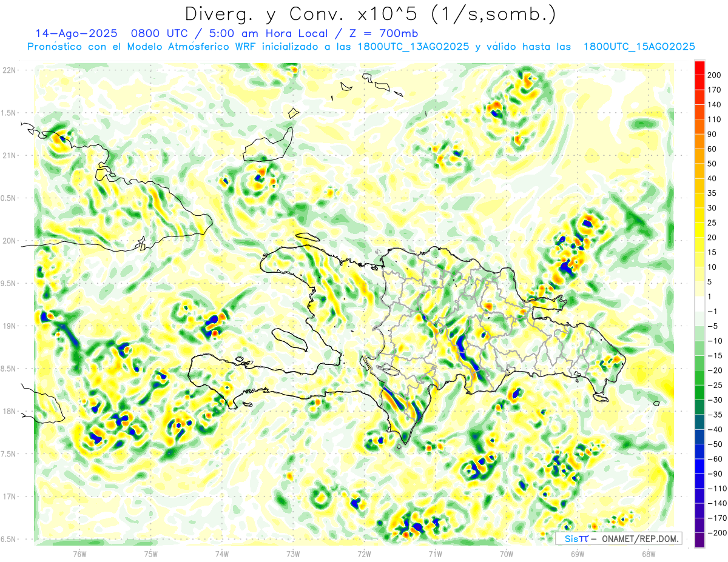Viewport: 728px width, 562px height.
Task: Click the latitude label '0.5N'
Action: point(8,198)
